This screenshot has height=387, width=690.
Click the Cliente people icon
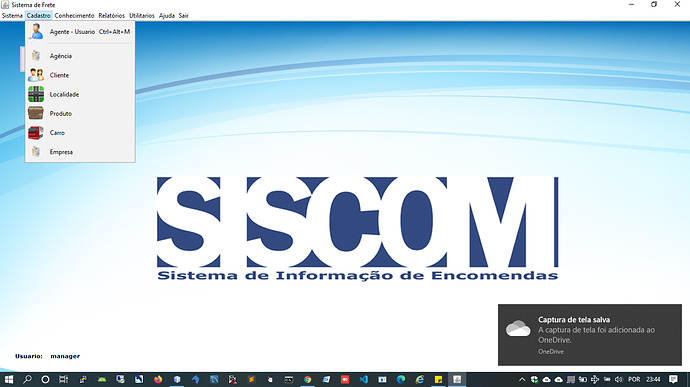point(36,75)
